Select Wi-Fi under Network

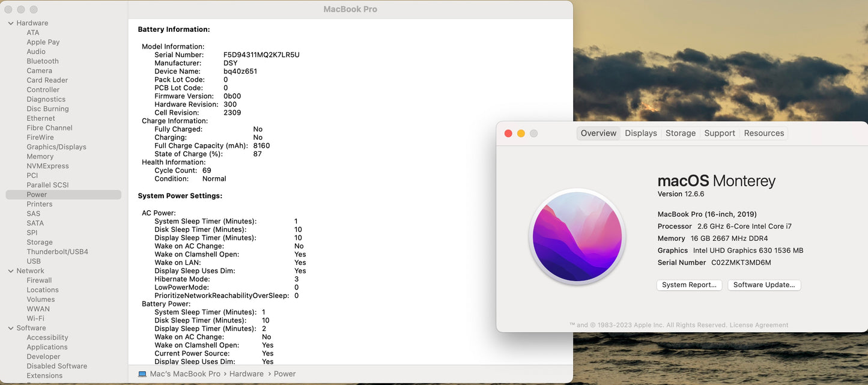pyautogui.click(x=35, y=318)
